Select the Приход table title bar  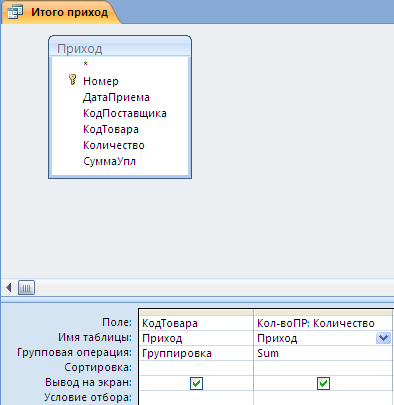120,48
